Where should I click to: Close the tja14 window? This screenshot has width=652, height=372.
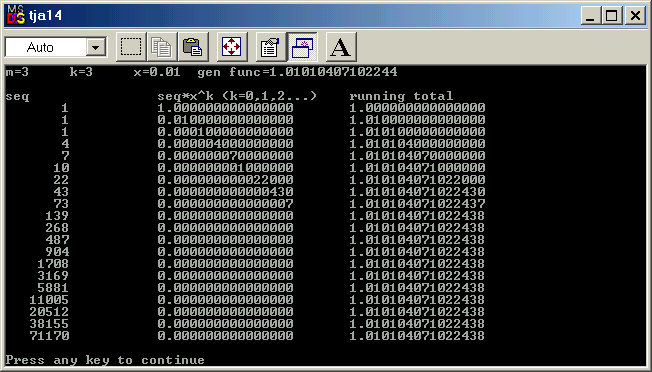[x=635, y=16]
